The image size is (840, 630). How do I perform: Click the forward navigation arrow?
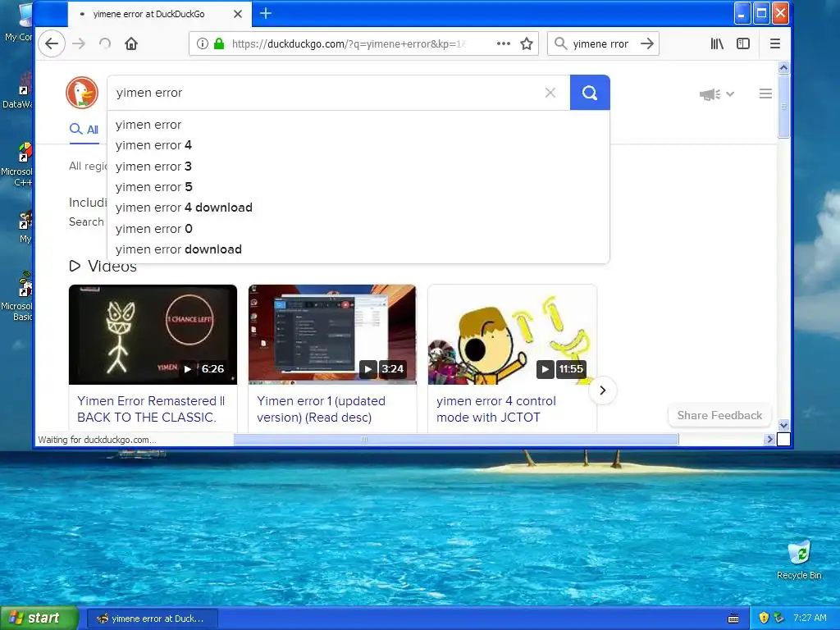pos(78,44)
